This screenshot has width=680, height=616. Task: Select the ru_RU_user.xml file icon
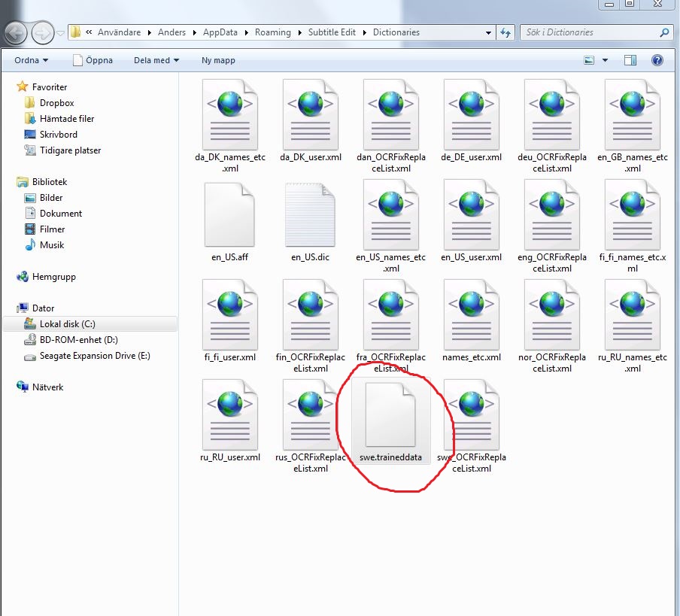pyautogui.click(x=230, y=415)
